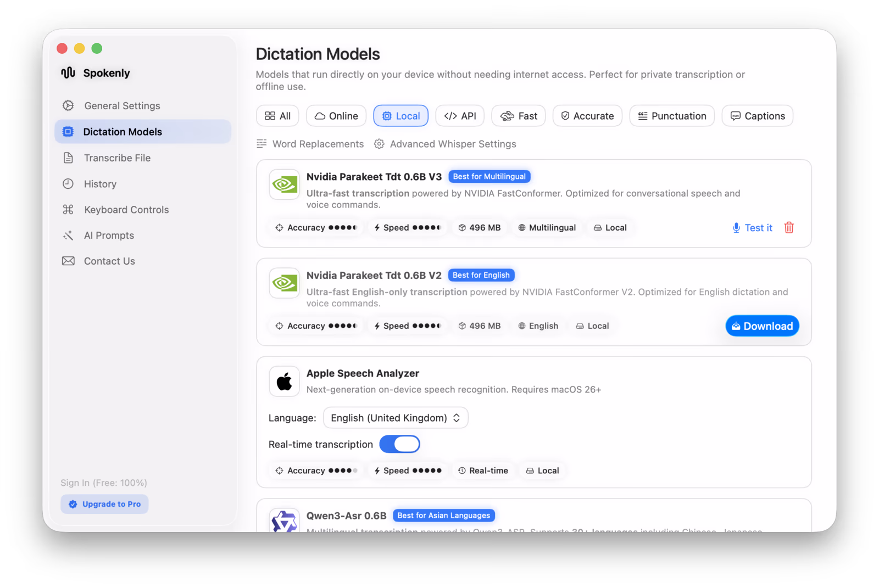Viewport: 879px width, 588px height.
Task: Select the All filter tab
Action: click(277, 116)
